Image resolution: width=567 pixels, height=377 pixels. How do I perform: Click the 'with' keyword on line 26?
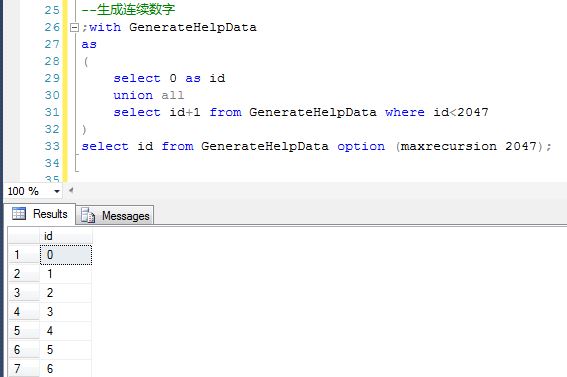(105, 27)
